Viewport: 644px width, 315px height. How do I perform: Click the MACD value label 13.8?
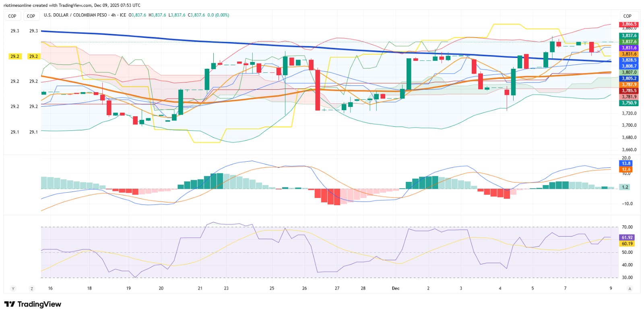tap(626, 163)
